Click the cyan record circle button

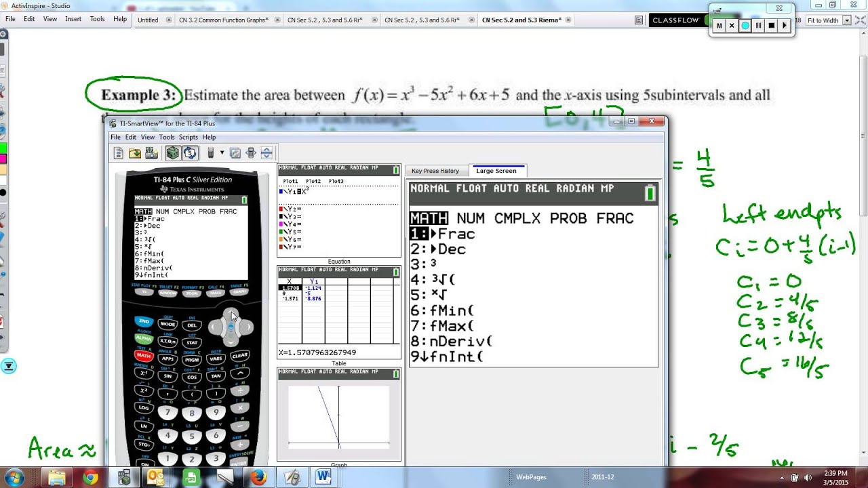tap(745, 26)
